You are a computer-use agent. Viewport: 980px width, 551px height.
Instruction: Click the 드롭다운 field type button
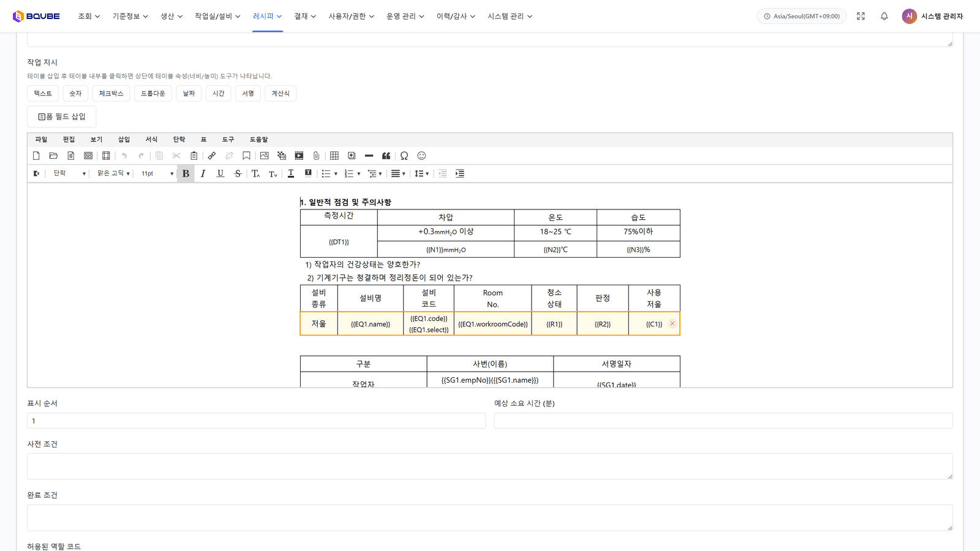[x=153, y=94]
